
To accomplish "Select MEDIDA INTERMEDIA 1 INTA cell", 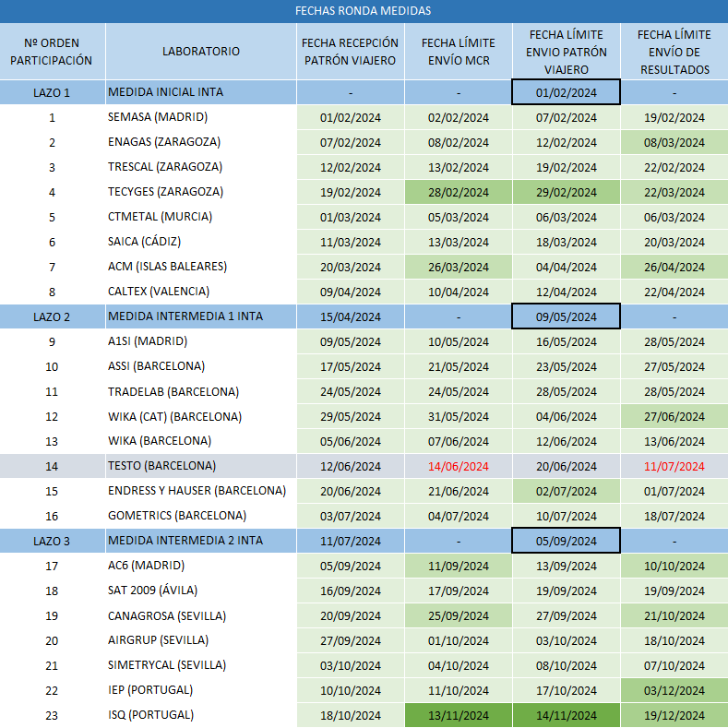I will coord(201,316).
